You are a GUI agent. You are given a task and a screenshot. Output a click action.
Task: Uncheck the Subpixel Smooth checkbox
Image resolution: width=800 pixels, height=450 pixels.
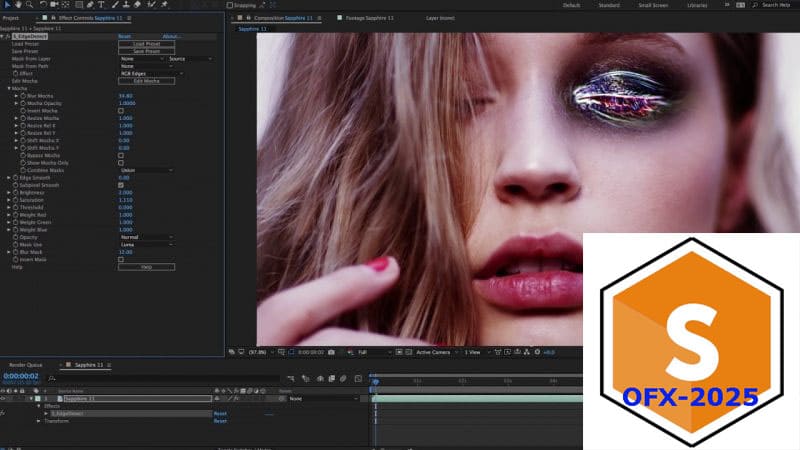pyautogui.click(x=121, y=185)
